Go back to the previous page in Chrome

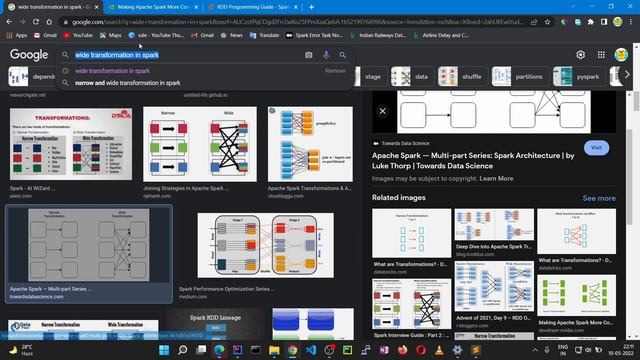click(9, 22)
